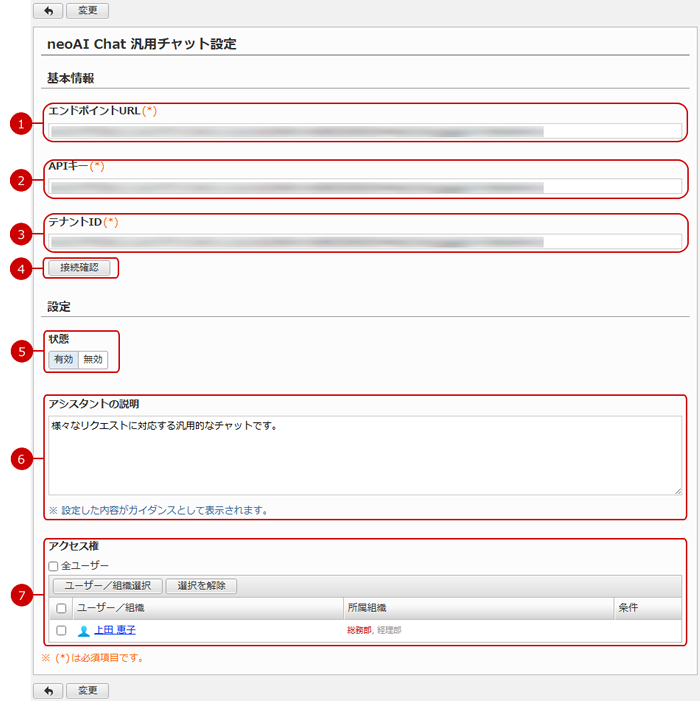Image resolution: width=700 pixels, height=701 pixels.
Task: Set 状態 to 無効
Action: (93, 359)
